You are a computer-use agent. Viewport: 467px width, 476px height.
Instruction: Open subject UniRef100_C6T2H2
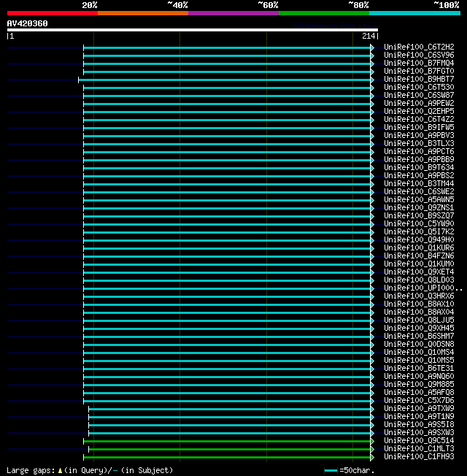pyautogui.click(x=419, y=47)
